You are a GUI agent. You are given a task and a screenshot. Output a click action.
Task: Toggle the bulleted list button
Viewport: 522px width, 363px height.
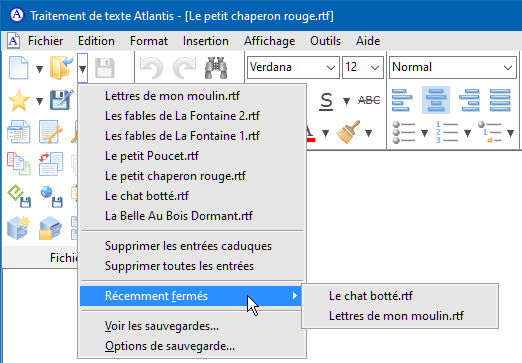404,132
